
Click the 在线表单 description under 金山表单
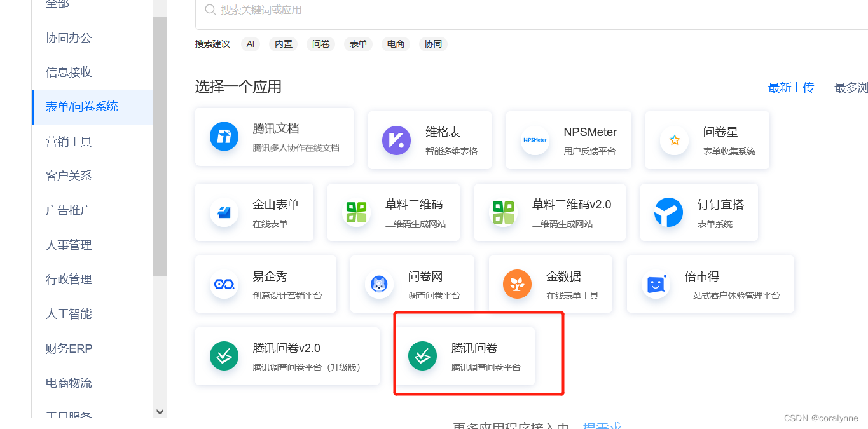(x=270, y=224)
